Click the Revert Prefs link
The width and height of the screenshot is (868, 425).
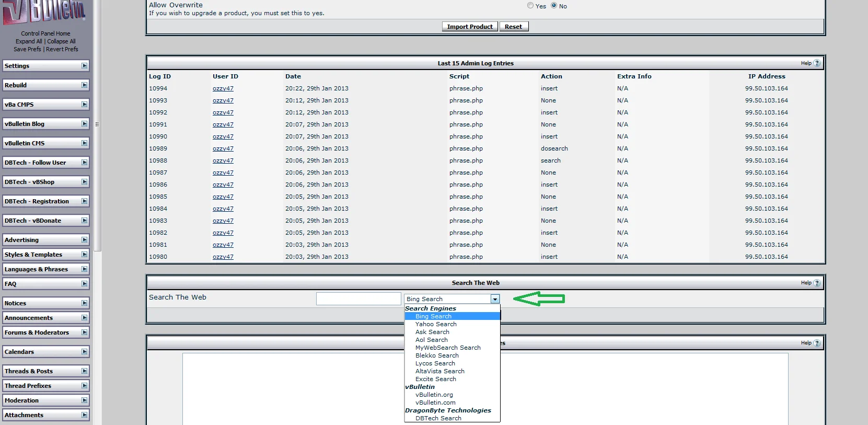coord(62,49)
